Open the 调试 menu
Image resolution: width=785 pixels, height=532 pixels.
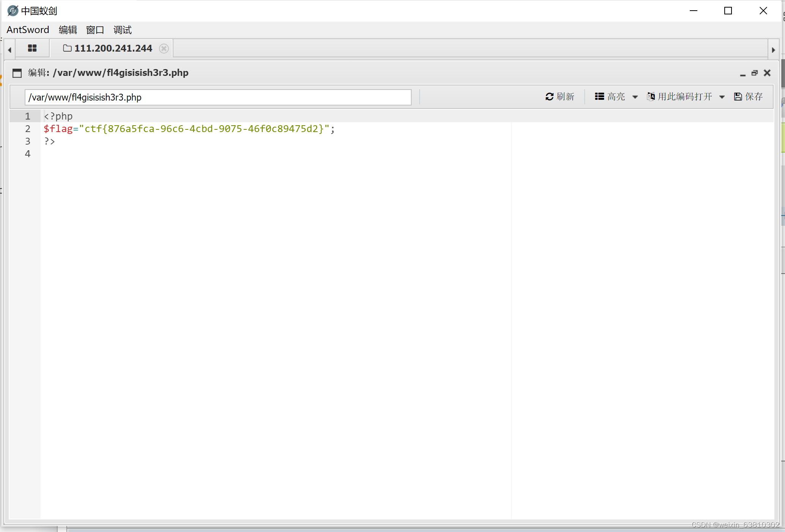(x=122, y=30)
